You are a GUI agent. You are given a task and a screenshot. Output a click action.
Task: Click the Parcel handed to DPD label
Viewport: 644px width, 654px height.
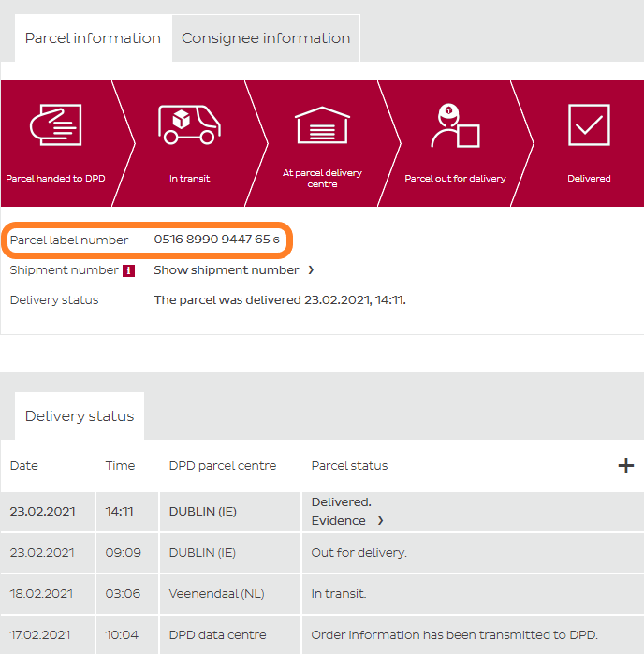click(55, 178)
